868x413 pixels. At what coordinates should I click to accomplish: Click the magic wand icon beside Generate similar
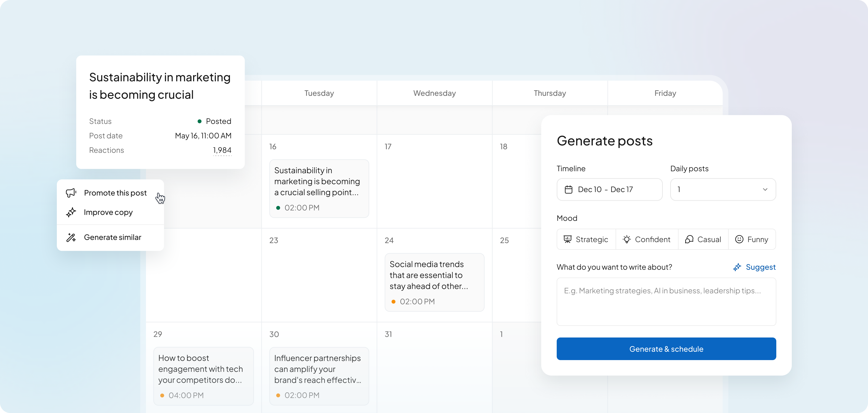tap(71, 237)
